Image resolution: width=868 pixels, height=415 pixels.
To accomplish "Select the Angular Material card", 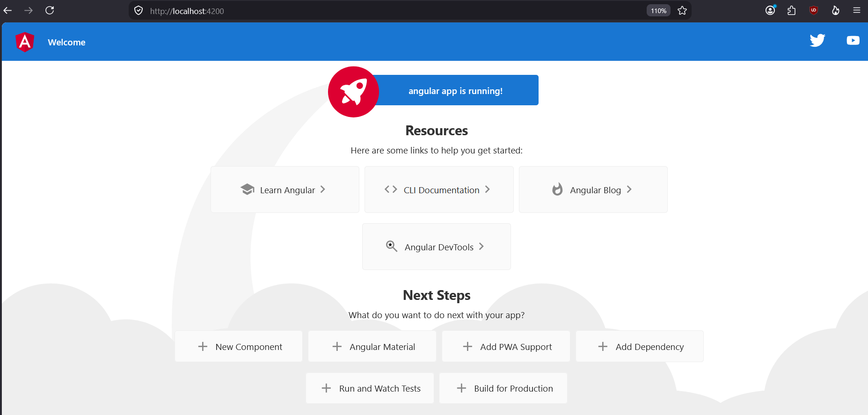I will point(372,346).
